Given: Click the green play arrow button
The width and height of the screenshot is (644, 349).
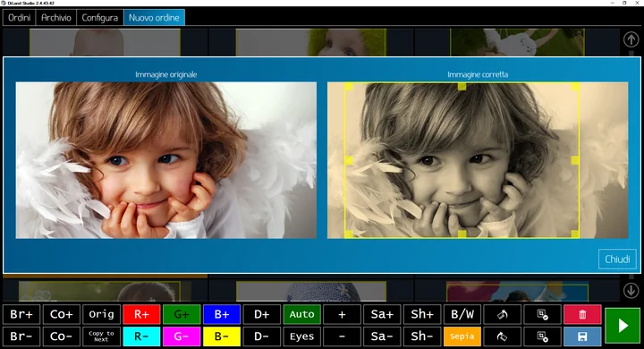Looking at the screenshot, I should pos(623,326).
